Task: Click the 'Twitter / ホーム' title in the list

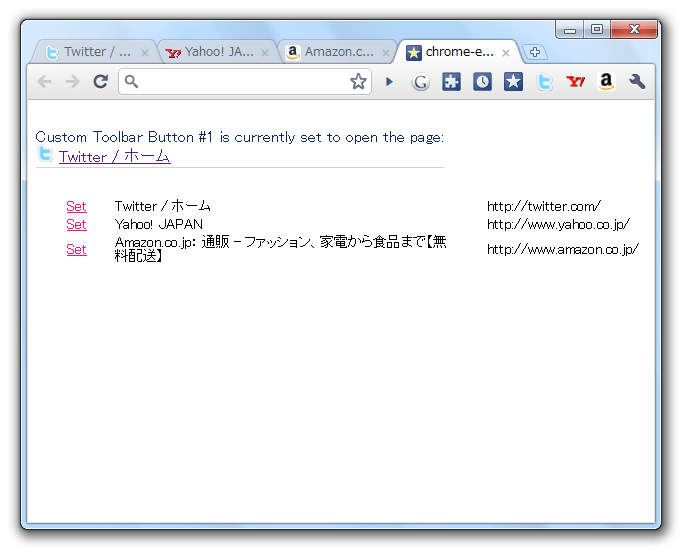Action: (162, 206)
